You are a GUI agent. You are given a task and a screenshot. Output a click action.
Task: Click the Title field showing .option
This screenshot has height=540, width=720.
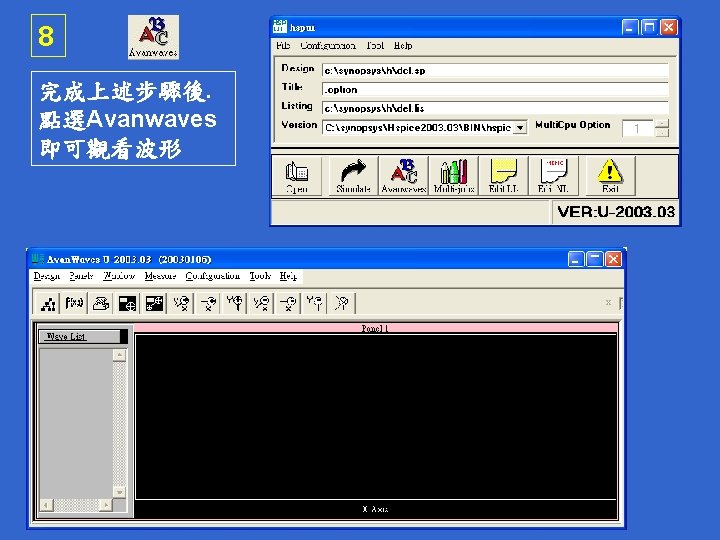[x=495, y=89]
